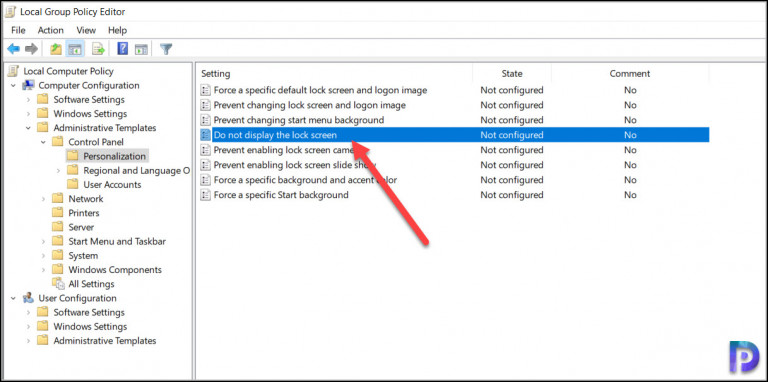Screen dimensions: 768x382
Task: Click the User Accounts folder icon
Action: pos(73,185)
